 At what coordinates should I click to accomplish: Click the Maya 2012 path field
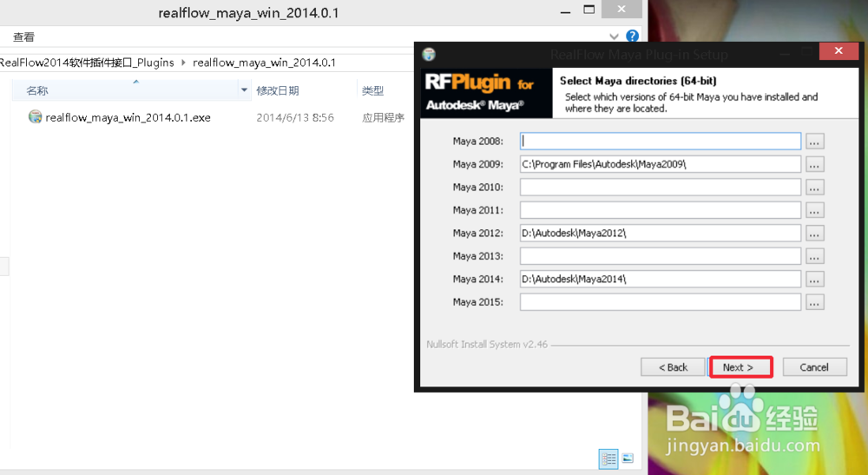point(661,233)
